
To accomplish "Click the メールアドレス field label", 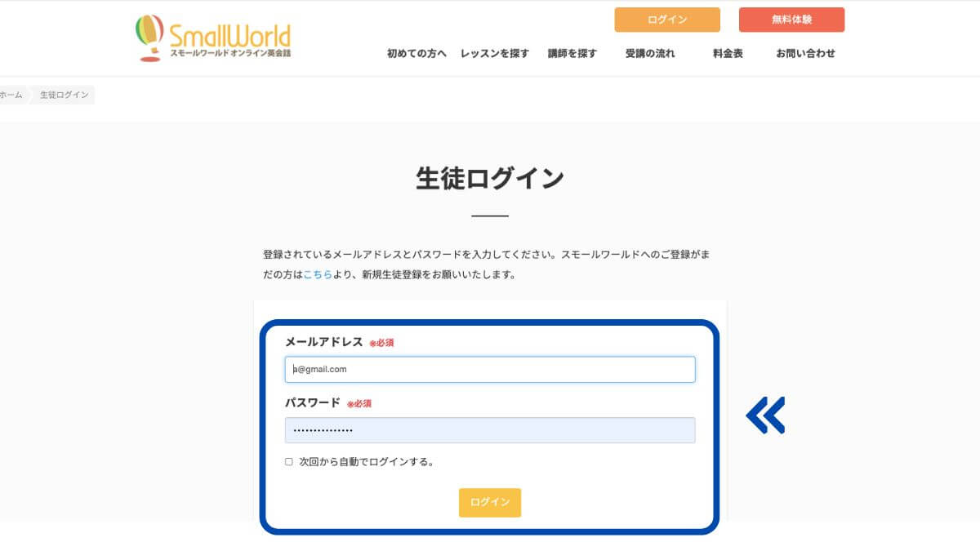I will click(323, 342).
